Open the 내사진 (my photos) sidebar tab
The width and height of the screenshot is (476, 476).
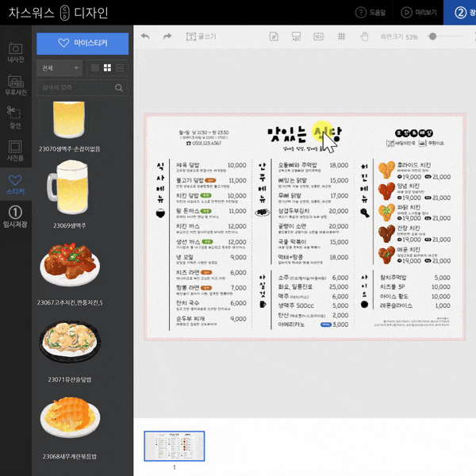[x=16, y=52]
